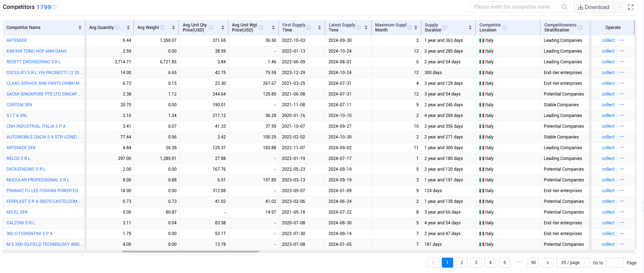
Task: Go to page 2
Action: (462, 263)
